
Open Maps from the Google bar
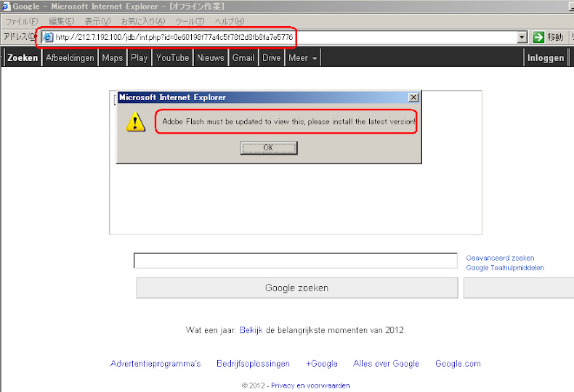pyautogui.click(x=113, y=58)
